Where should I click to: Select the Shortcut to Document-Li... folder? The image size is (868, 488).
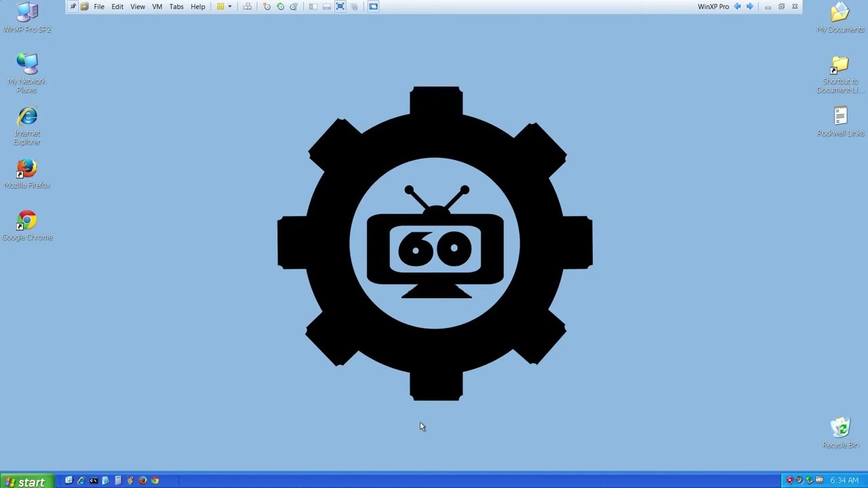pos(840,75)
